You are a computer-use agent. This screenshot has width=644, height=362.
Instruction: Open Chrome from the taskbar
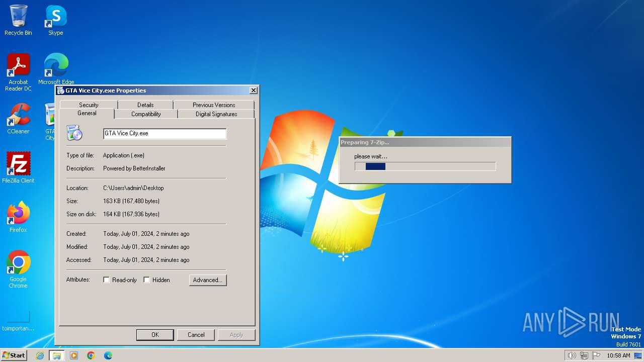tap(91, 355)
